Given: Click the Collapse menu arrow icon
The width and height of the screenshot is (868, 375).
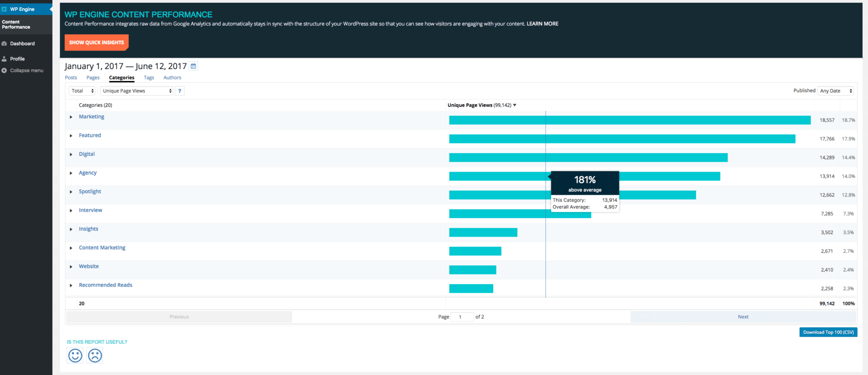Looking at the screenshot, I should (x=4, y=70).
